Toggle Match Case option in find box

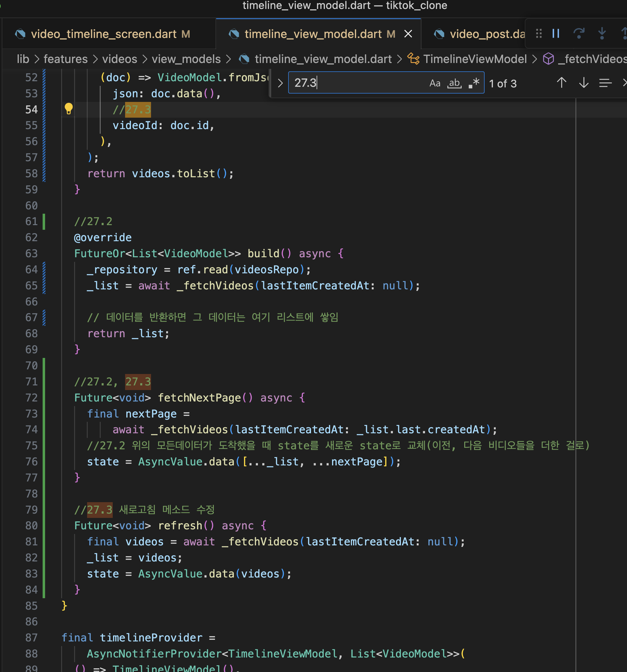click(435, 83)
